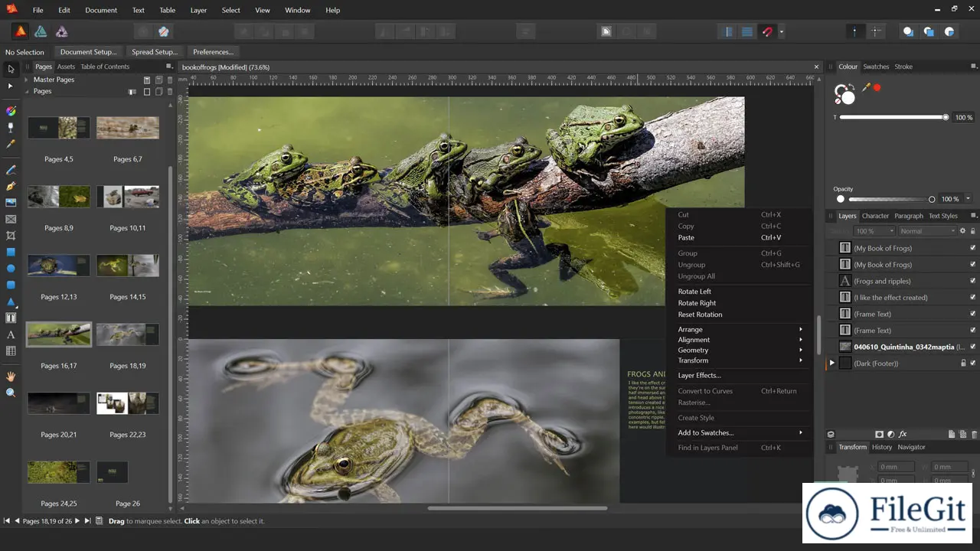Viewport: 980px width, 551px height.
Task: Choose Add to Swatches... entry
Action: coord(740,432)
